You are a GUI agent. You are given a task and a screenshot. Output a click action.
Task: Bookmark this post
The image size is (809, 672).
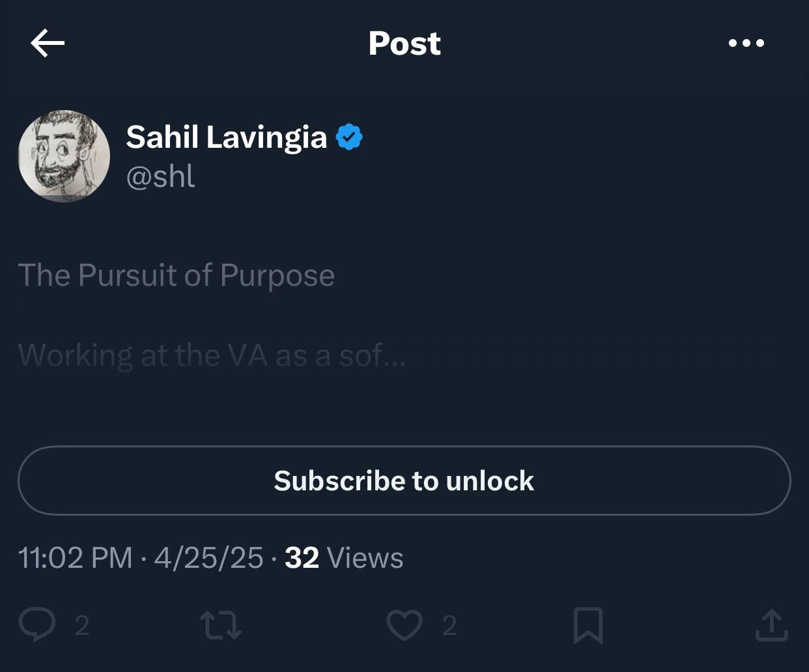click(588, 625)
